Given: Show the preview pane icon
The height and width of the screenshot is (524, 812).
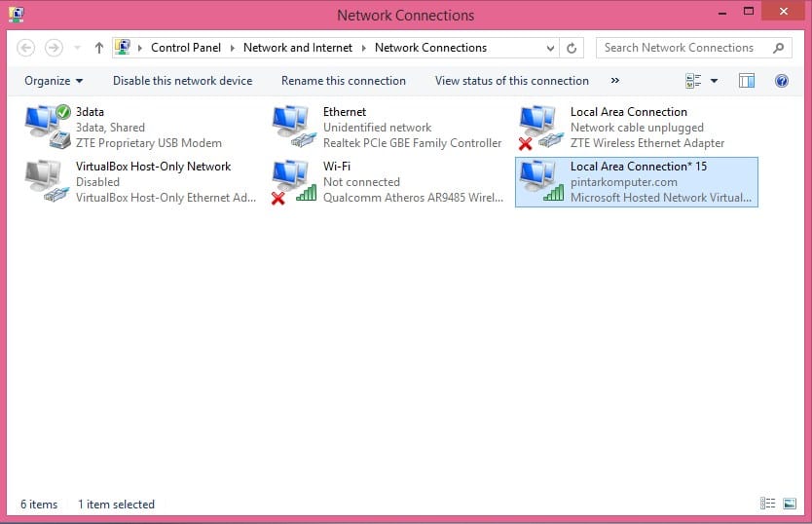Looking at the screenshot, I should click(x=746, y=80).
